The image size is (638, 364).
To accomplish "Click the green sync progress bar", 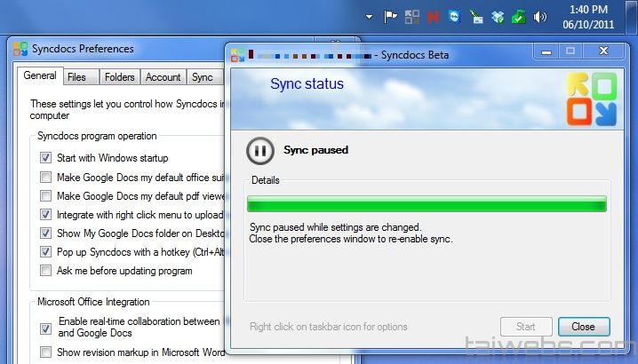I will [427, 204].
